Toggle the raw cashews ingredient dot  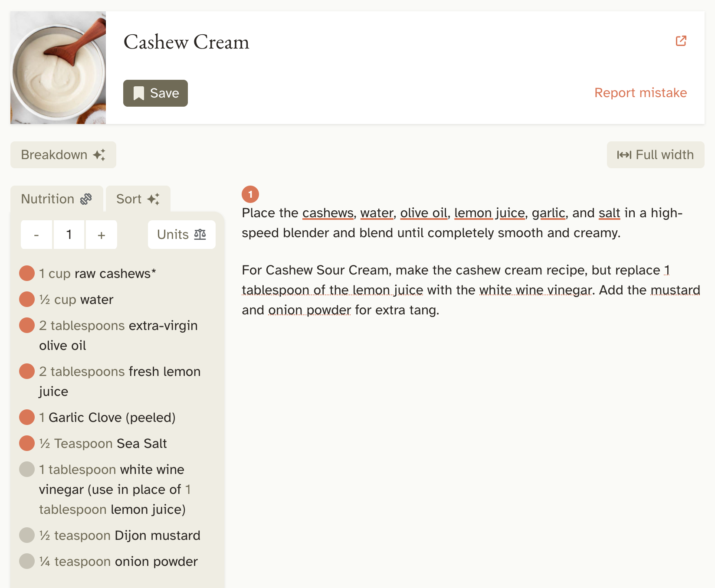pos(27,274)
